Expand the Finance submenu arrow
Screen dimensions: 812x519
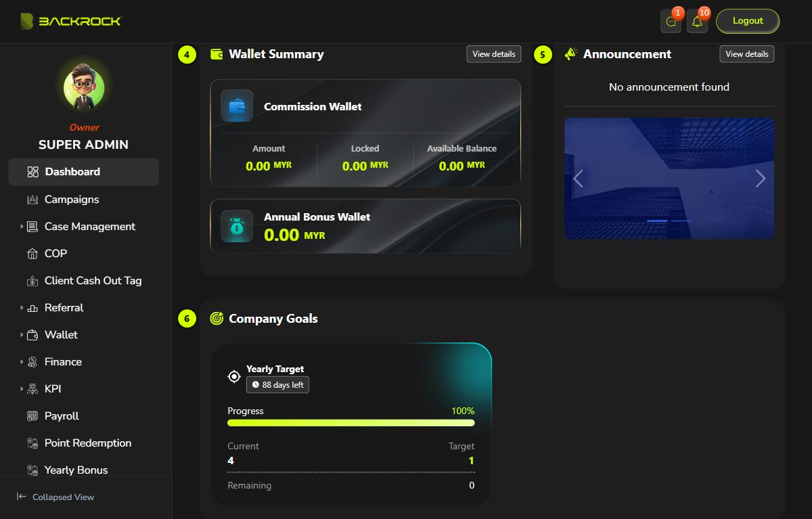(x=22, y=362)
